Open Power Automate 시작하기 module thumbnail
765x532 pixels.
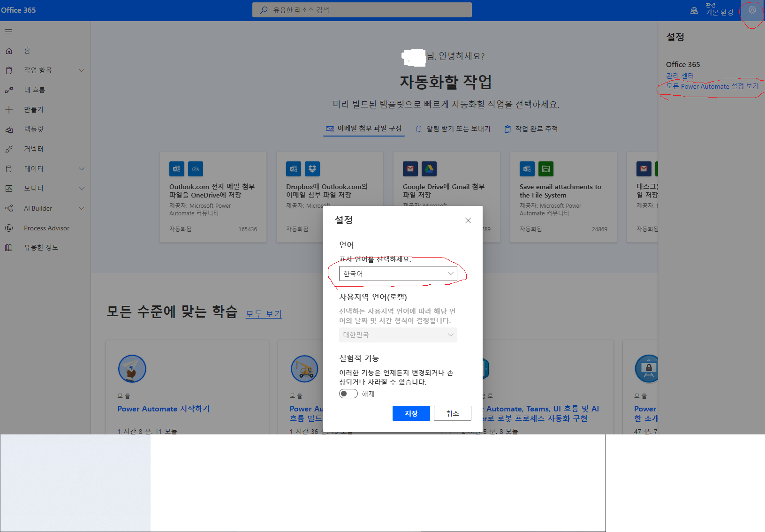132,369
